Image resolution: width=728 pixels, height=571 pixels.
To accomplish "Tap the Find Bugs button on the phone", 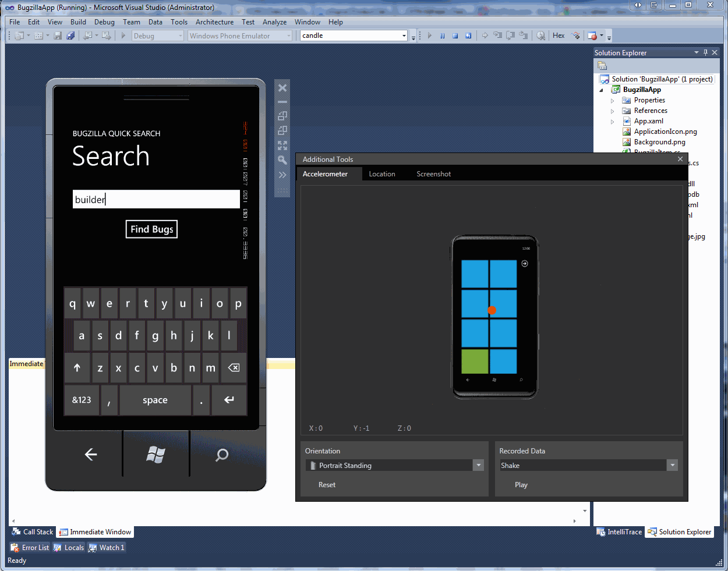I will tap(151, 229).
